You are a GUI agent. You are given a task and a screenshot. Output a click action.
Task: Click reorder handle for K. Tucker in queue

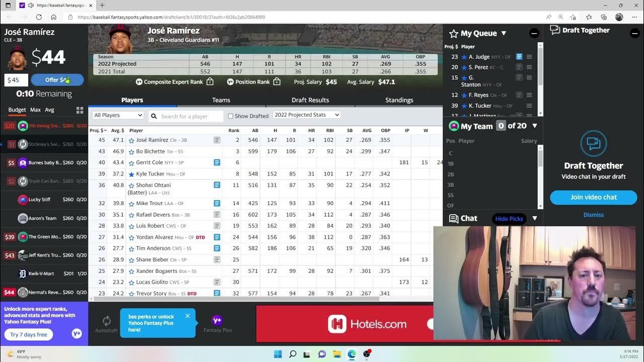point(529,106)
